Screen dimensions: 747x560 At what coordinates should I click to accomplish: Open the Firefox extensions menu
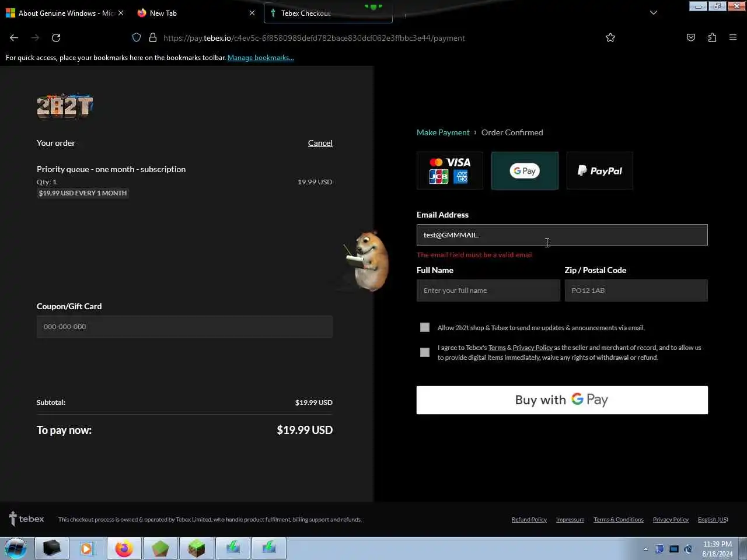[712, 37]
